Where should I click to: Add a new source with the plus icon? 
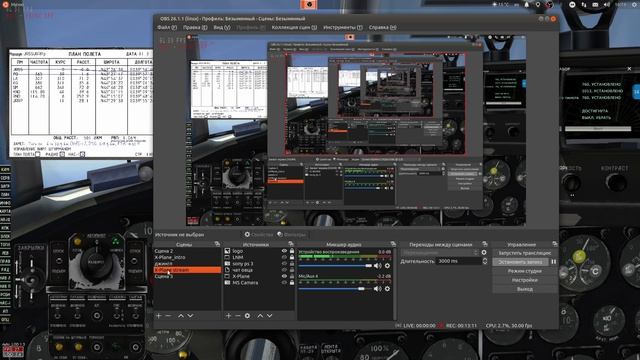[229, 316]
